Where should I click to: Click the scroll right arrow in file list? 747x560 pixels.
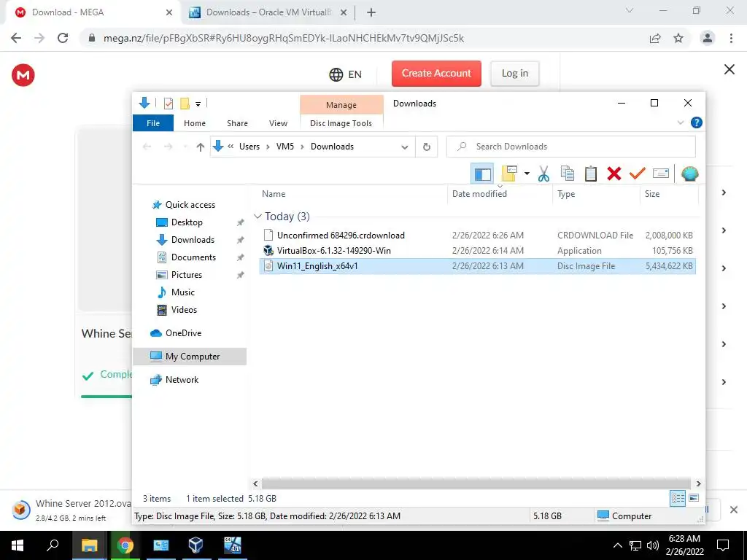tap(698, 484)
